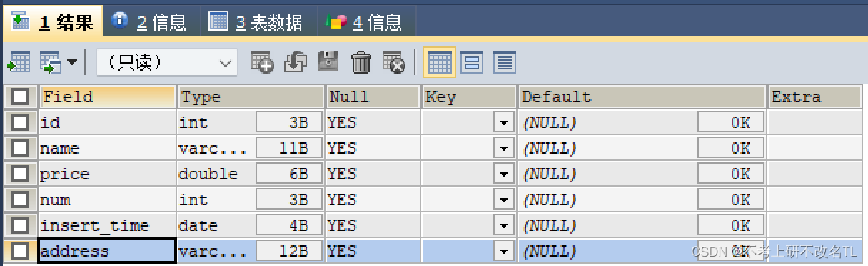
Task: Switch to form view mode
Action: tap(471, 63)
